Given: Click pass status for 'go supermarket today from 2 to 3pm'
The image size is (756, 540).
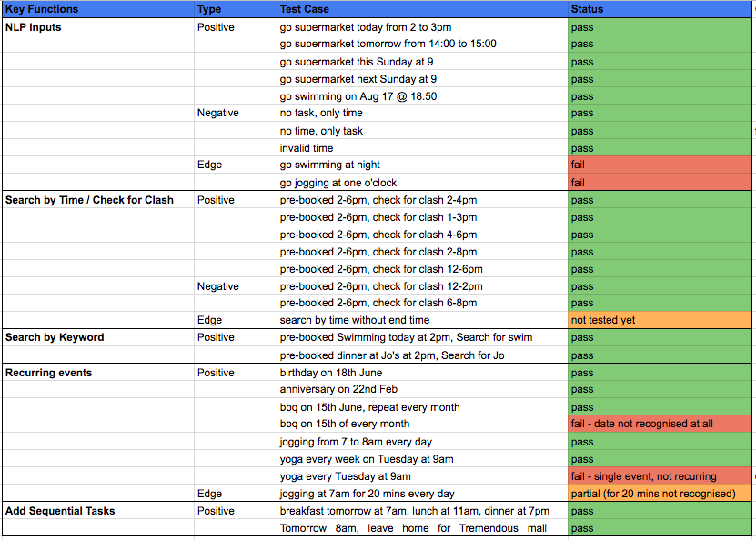Looking at the screenshot, I should (660, 27).
